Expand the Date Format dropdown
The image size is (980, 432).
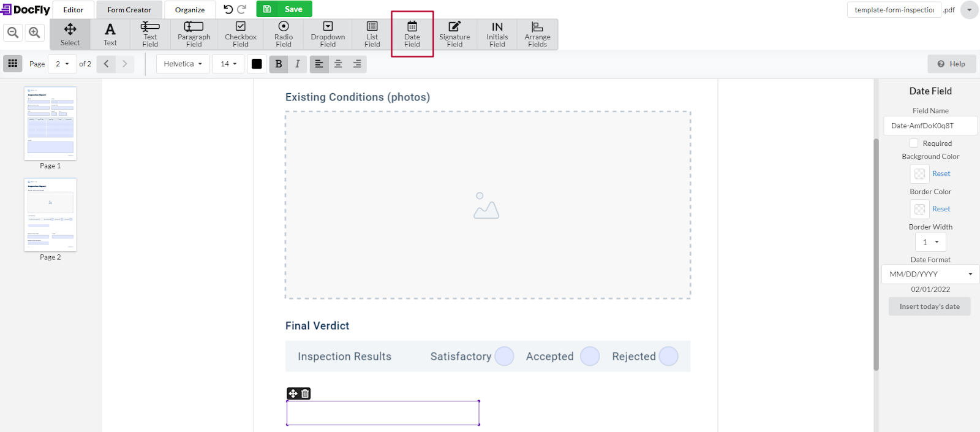tap(930, 274)
